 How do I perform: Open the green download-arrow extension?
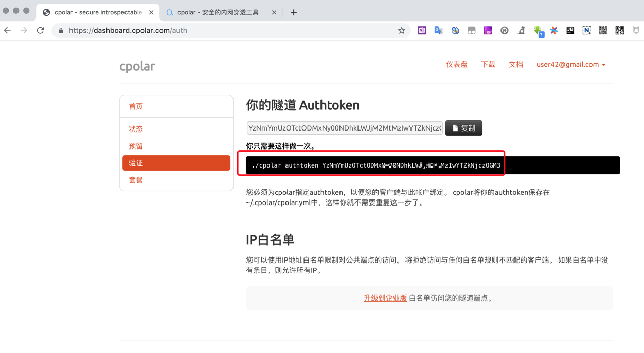pos(538,31)
